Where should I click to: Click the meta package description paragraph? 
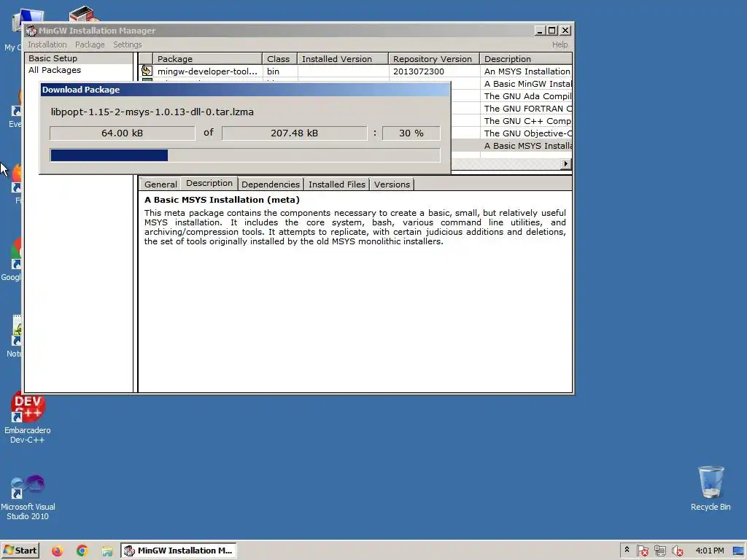[355, 227]
